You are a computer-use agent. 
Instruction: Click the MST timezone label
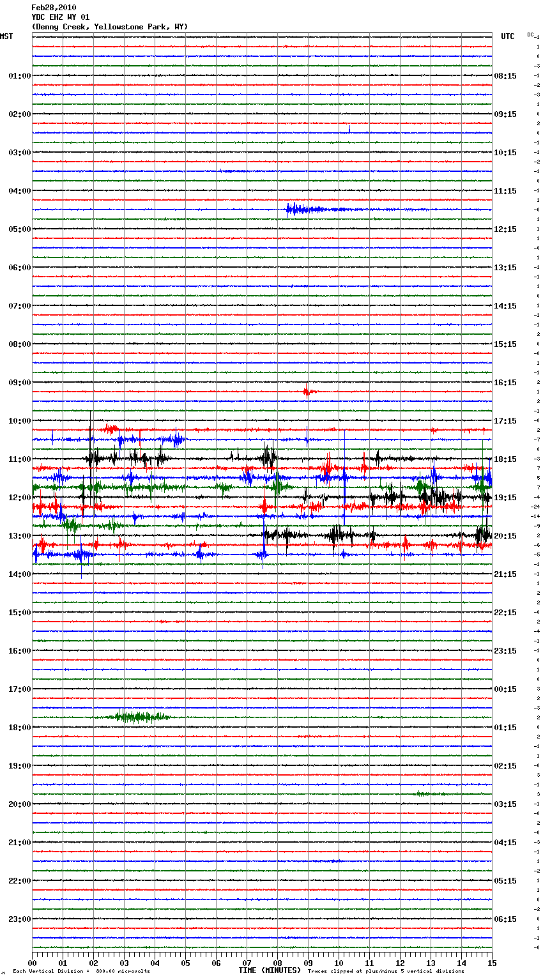pos(6,36)
